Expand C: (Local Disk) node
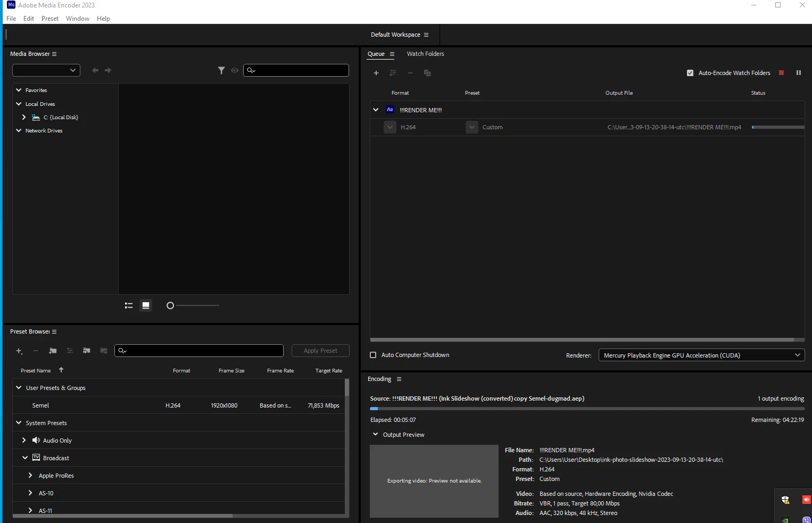This screenshot has width=812, height=523. (x=24, y=117)
